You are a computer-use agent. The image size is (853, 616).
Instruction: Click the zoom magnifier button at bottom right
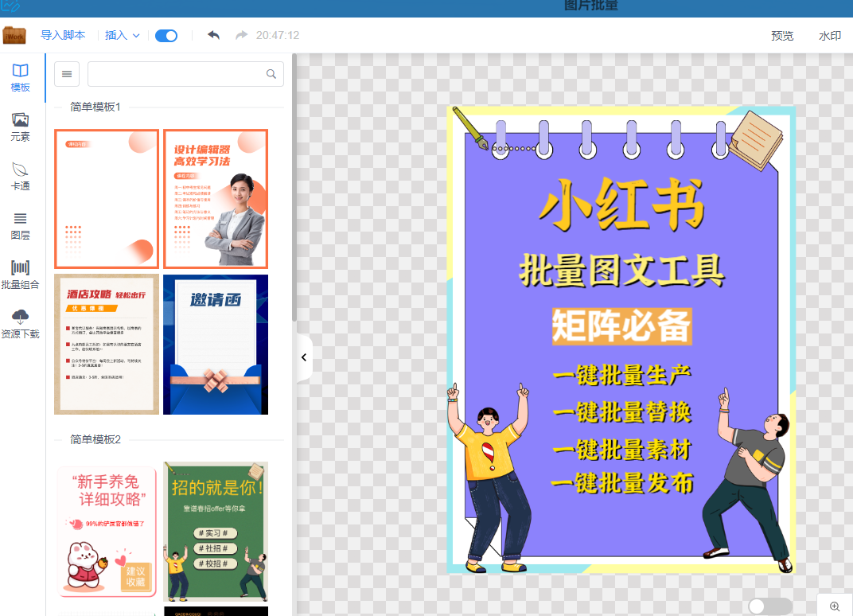coord(833,605)
